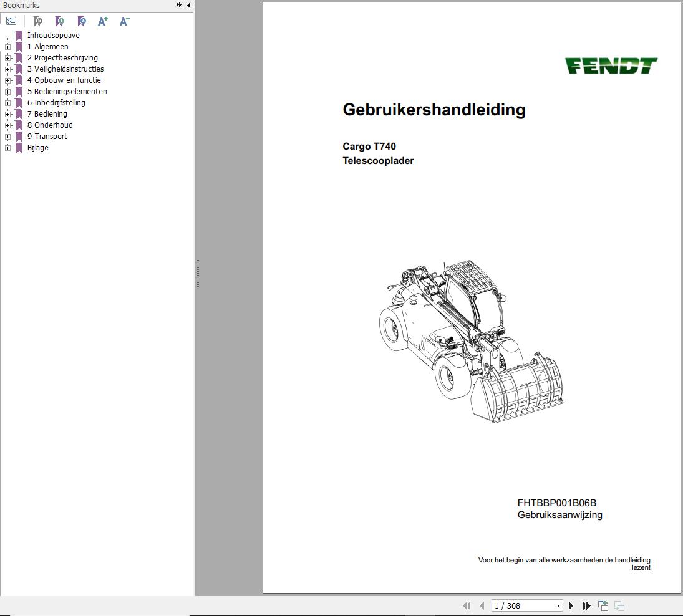Image resolution: width=683 pixels, height=616 pixels.
Task: Expand the 3 Veiligheidsinstructies bookmark
Action: coord(7,69)
